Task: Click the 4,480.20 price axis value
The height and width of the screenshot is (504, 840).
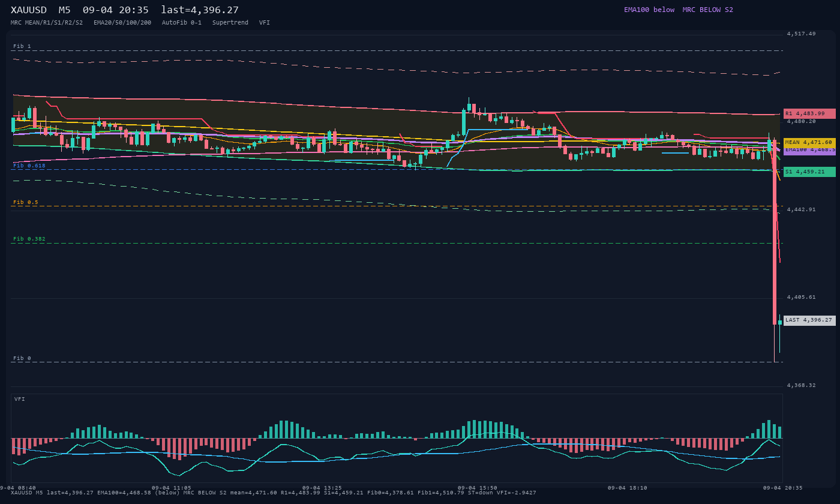Action: click(802, 121)
